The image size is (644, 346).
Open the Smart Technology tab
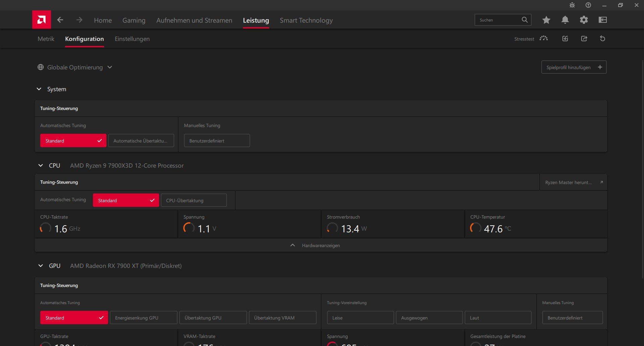pyautogui.click(x=306, y=20)
